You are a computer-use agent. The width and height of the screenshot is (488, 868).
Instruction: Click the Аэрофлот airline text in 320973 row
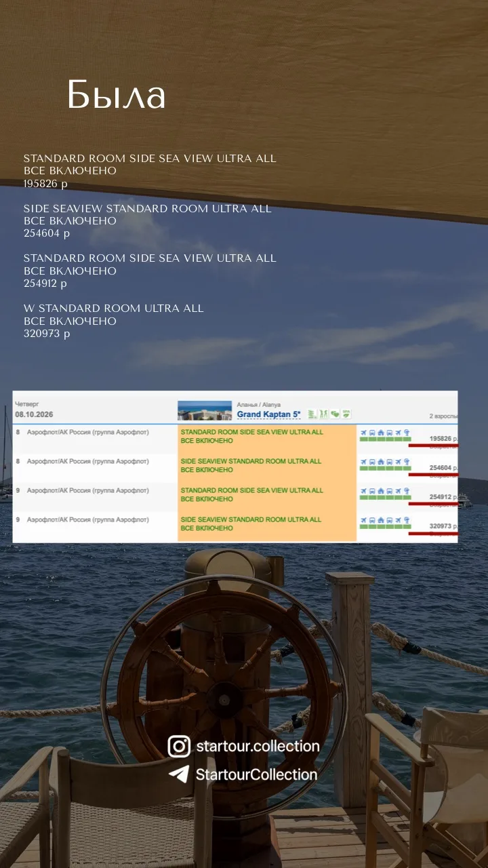pos(87,519)
